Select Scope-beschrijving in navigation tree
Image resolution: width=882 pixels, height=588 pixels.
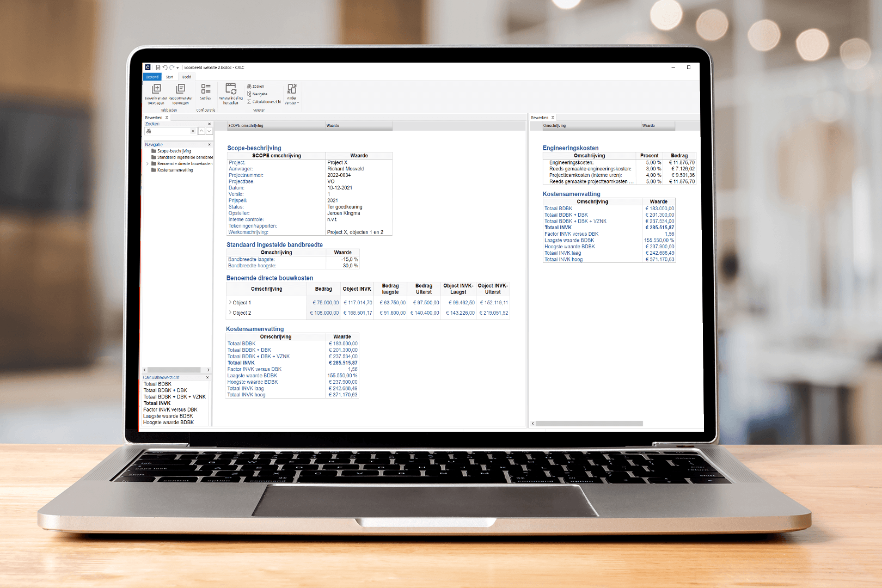174,151
